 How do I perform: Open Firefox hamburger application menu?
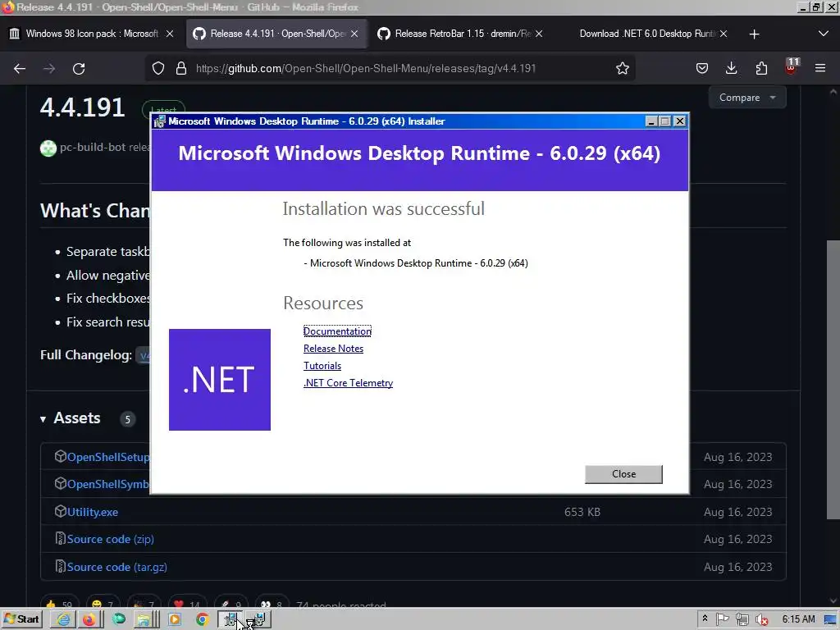pyautogui.click(x=820, y=69)
